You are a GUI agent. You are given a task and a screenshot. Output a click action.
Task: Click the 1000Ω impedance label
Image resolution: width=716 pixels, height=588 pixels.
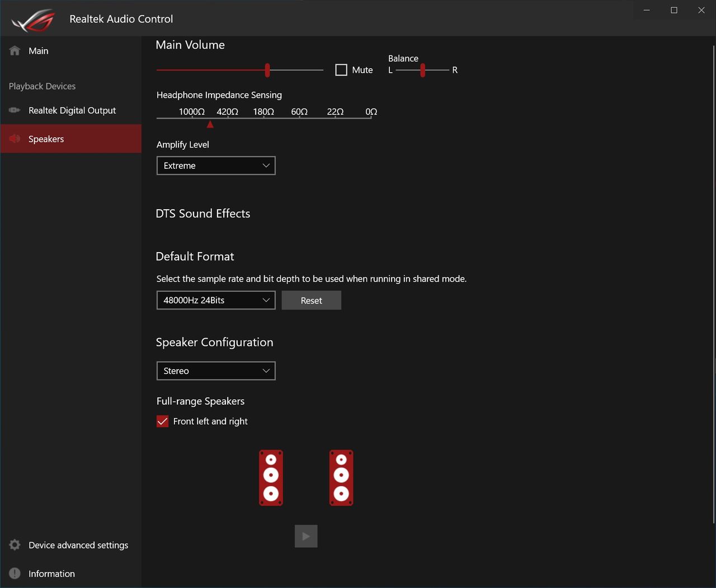(x=192, y=112)
